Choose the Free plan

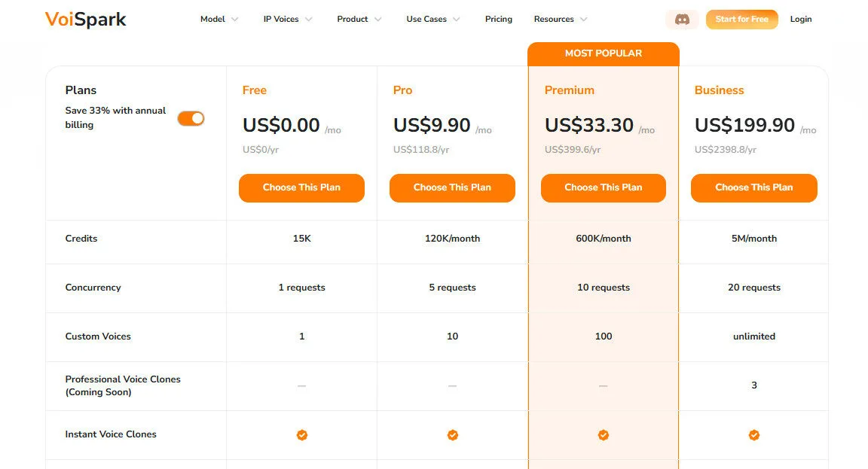coord(301,187)
